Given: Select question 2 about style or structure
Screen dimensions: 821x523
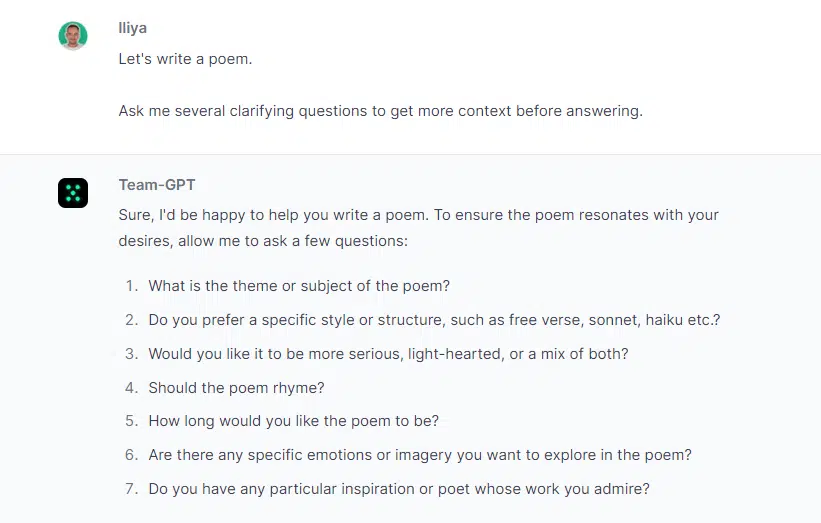Looking at the screenshot, I should point(435,320).
